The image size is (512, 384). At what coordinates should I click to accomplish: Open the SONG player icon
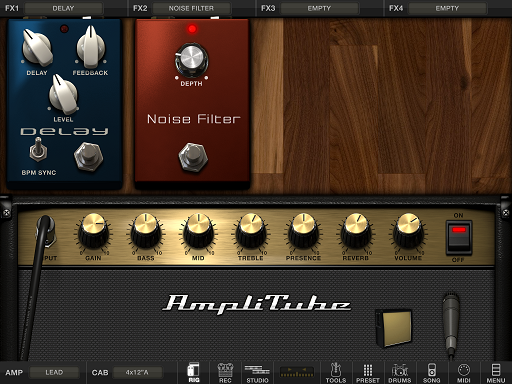[431, 373]
